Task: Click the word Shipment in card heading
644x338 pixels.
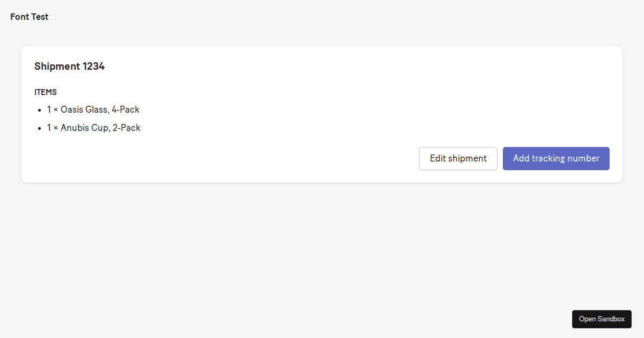Action: (57, 67)
